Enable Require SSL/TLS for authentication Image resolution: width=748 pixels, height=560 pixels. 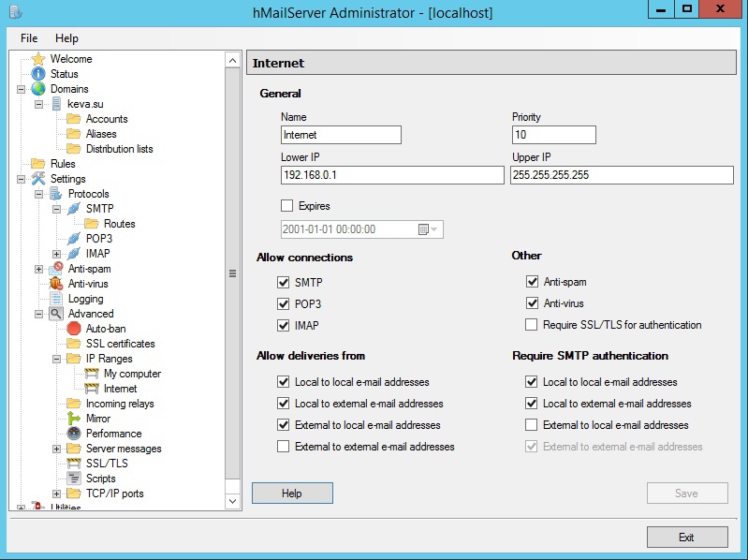pyautogui.click(x=531, y=324)
